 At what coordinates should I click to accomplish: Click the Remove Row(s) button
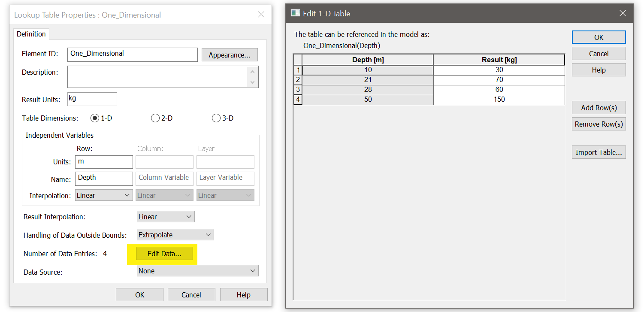599,124
